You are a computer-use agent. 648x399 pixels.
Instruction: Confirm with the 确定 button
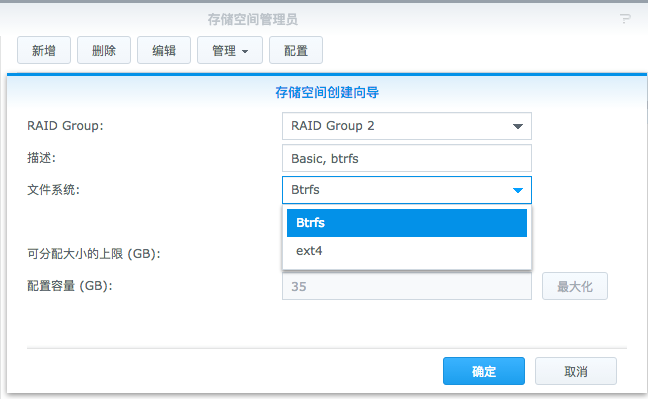click(x=484, y=371)
